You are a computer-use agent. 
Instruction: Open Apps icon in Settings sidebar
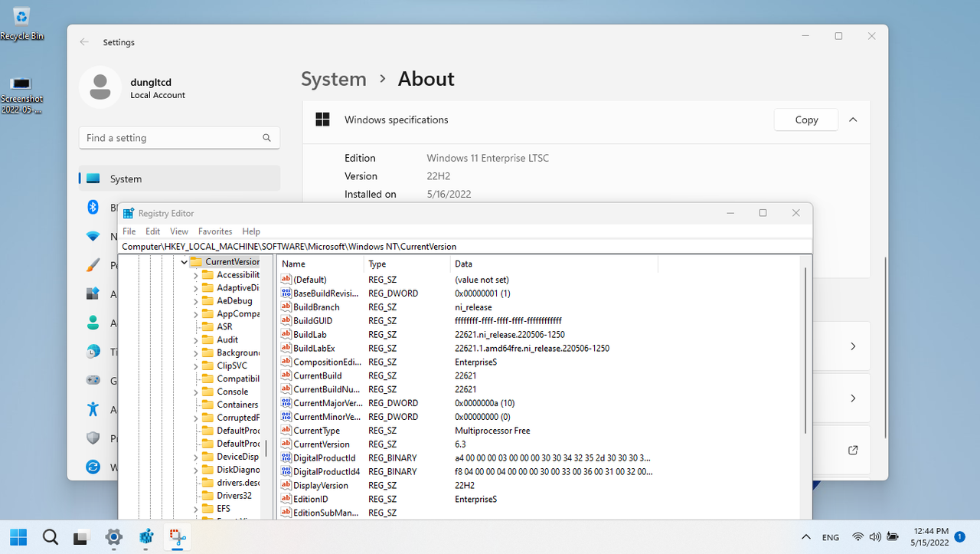93,293
